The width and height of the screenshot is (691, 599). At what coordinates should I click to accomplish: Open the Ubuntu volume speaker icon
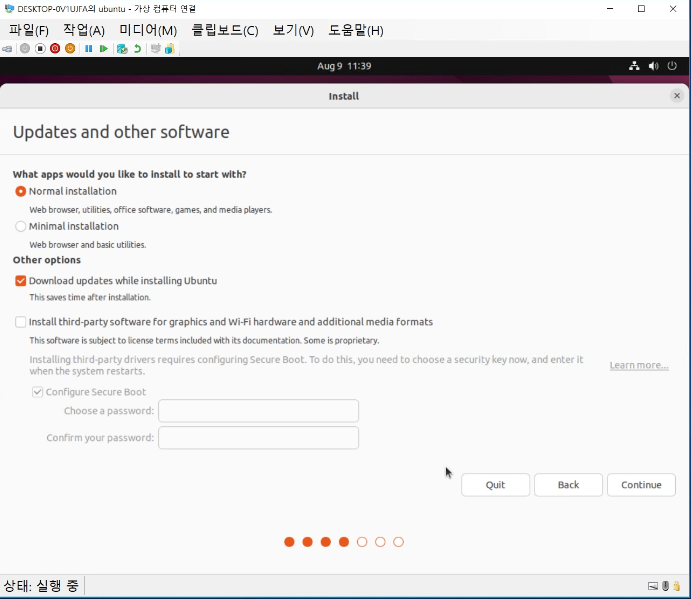pos(654,66)
